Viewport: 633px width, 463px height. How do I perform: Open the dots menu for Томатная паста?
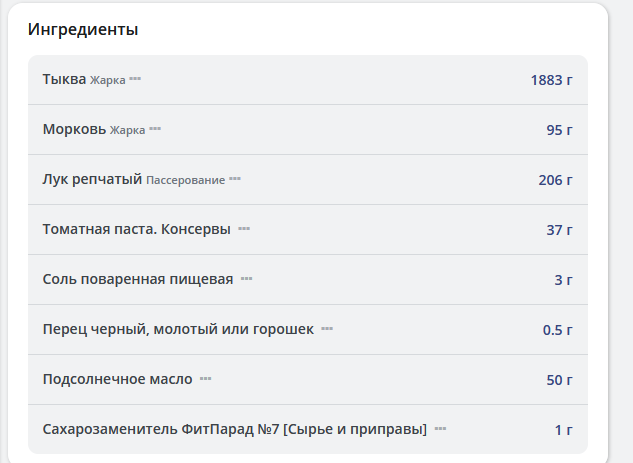click(244, 230)
